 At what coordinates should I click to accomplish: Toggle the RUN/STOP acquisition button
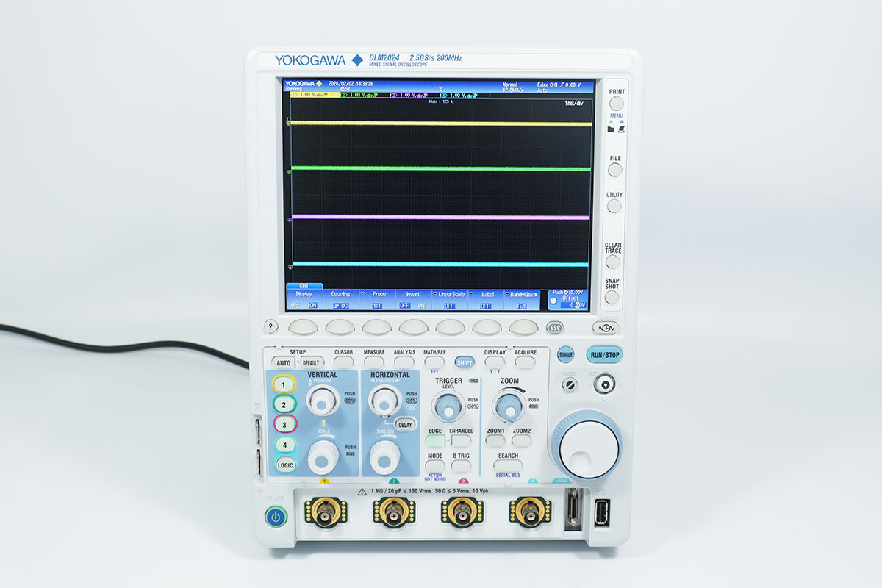[x=603, y=355]
